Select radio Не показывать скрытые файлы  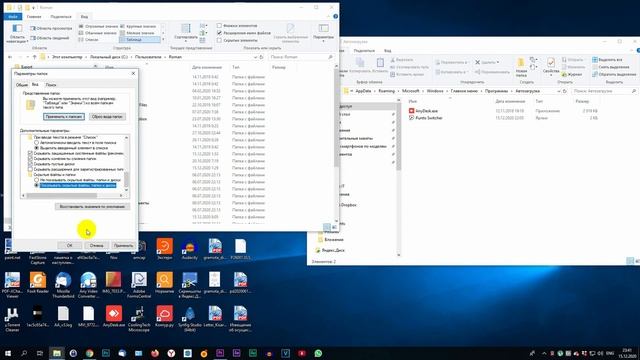pyautogui.click(x=36, y=180)
